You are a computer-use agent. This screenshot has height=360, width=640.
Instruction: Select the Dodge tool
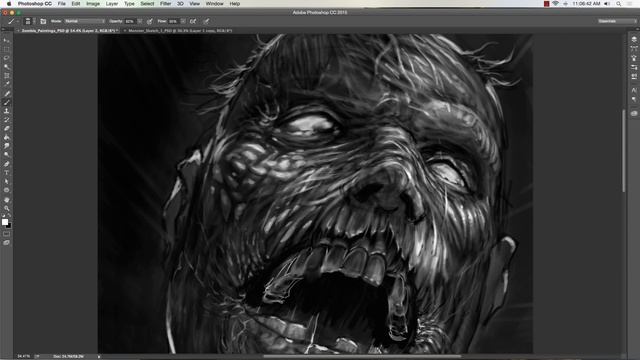(x=7, y=155)
